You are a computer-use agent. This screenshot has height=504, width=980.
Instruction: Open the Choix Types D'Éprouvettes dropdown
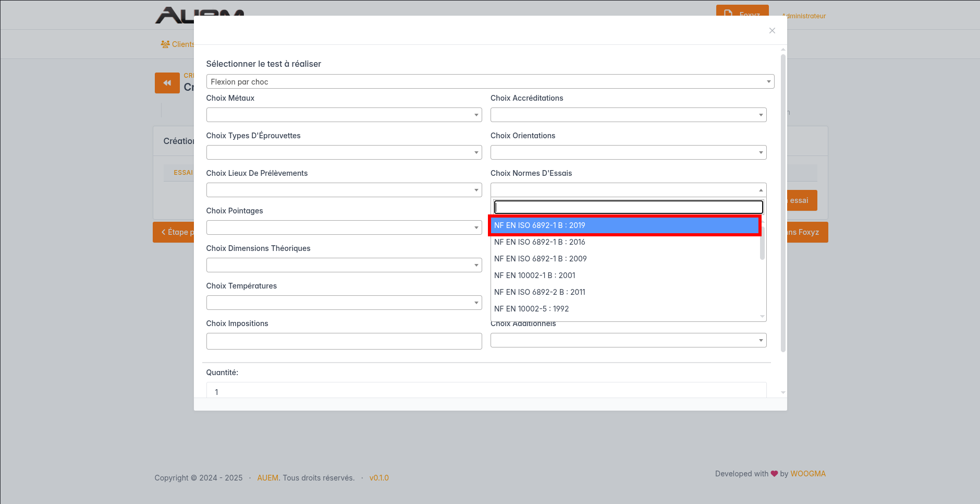coord(344,152)
